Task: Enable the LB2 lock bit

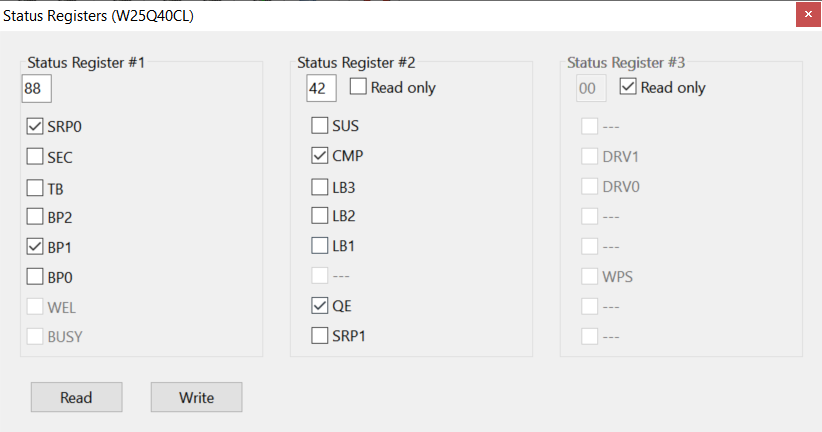Action: coord(320,215)
